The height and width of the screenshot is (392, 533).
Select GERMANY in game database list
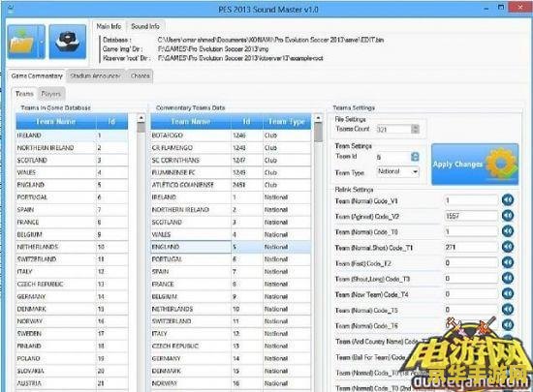[72, 296]
